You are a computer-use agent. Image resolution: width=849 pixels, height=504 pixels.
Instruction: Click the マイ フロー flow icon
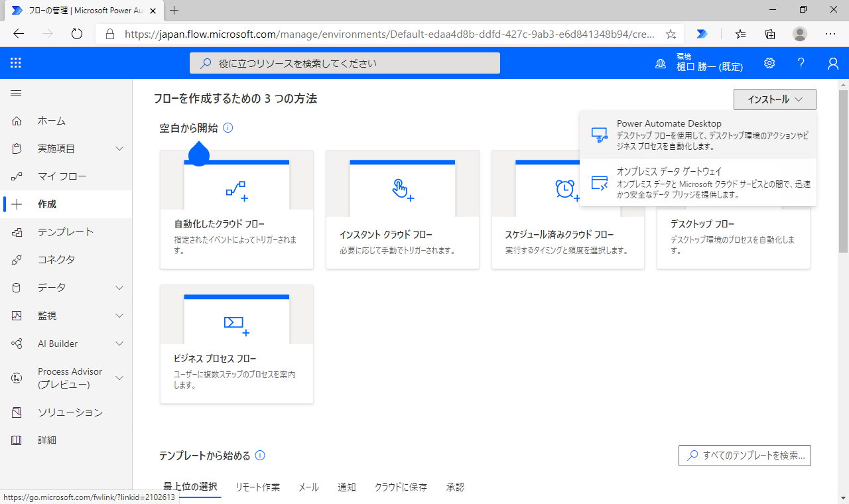pyautogui.click(x=17, y=176)
